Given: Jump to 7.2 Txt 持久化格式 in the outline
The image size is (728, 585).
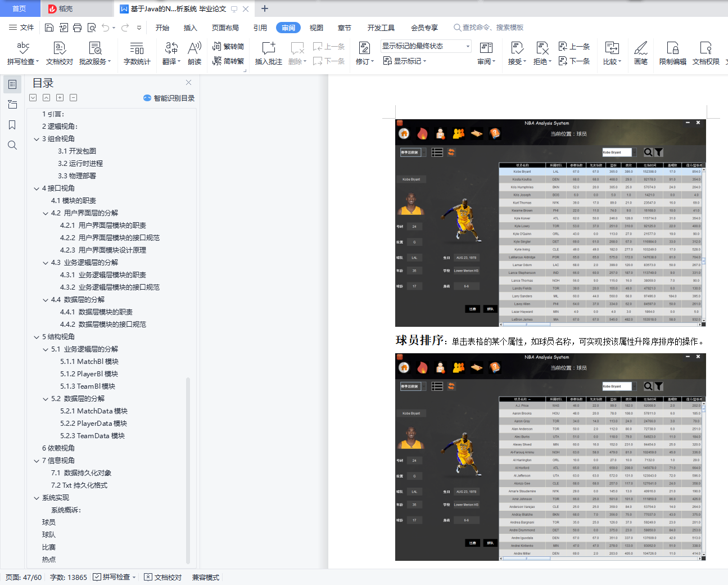Looking at the screenshot, I should pos(79,485).
